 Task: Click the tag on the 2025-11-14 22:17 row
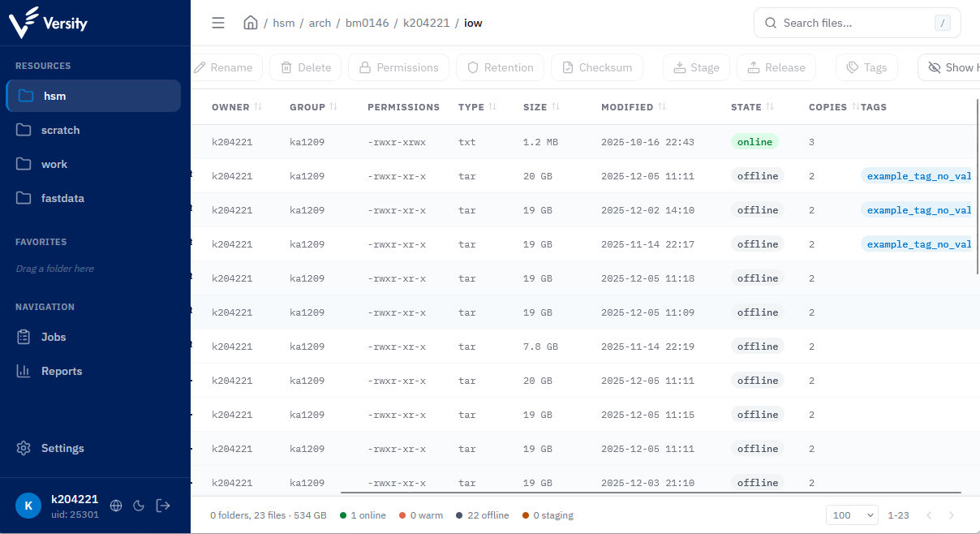pyautogui.click(x=917, y=244)
